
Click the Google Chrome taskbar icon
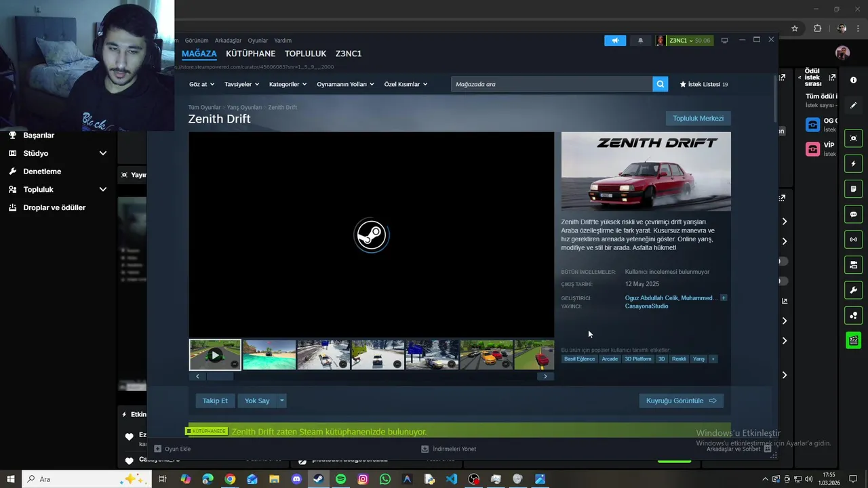pyautogui.click(x=230, y=479)
